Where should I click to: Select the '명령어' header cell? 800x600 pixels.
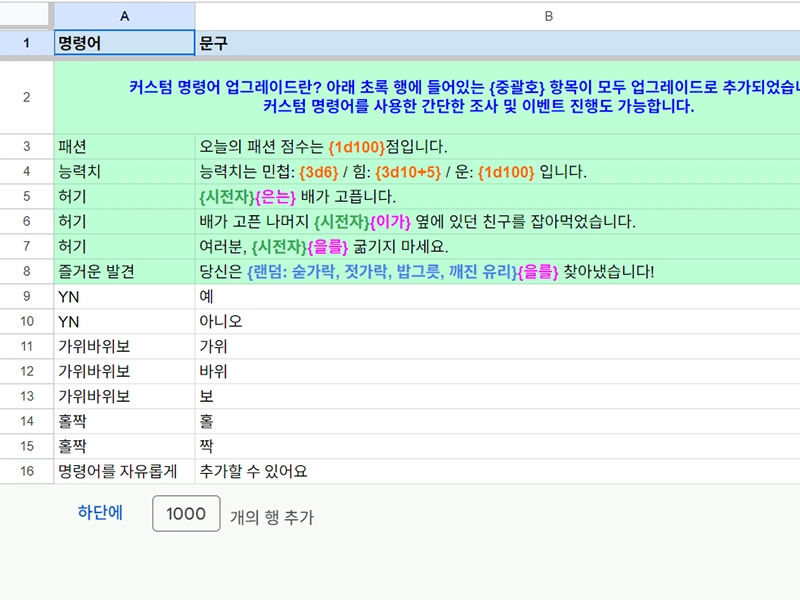(x=124, y=44)
